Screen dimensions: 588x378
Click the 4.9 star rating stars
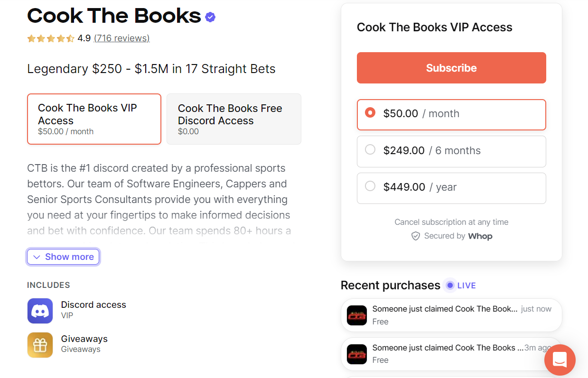point(50,38)
